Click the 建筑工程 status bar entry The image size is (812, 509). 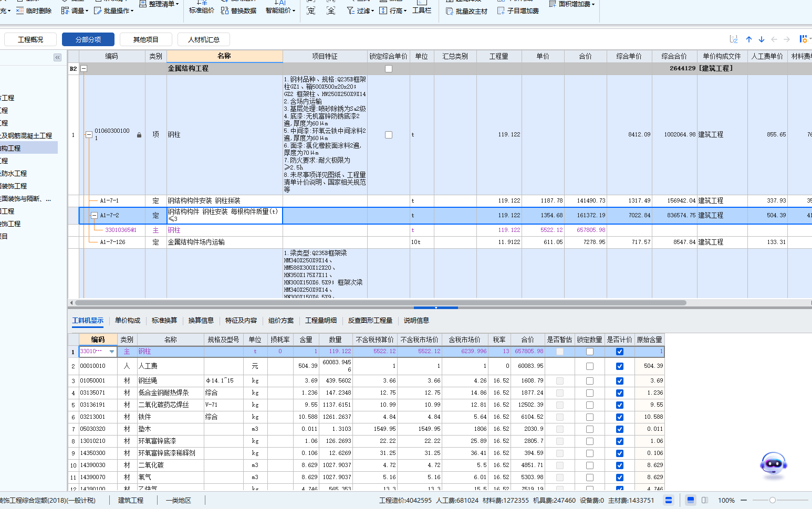131,501
